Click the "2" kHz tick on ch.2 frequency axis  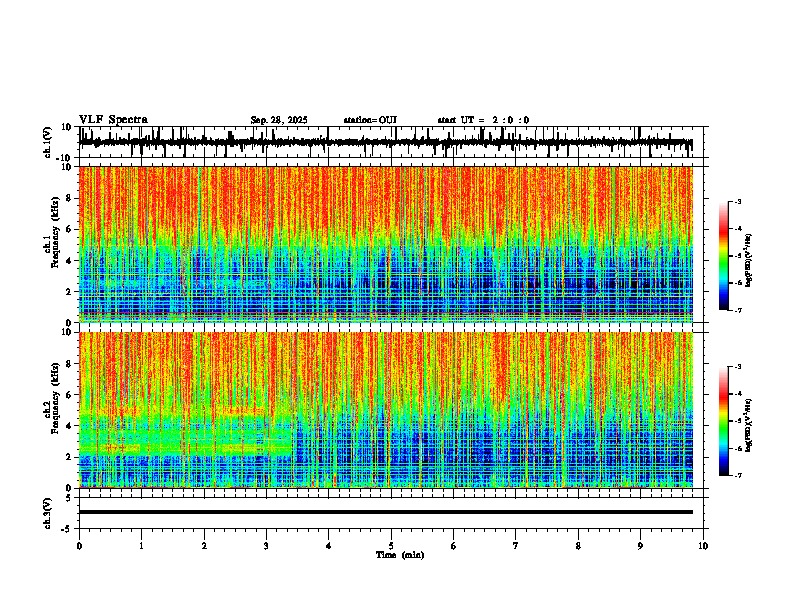tap(70, 457)
